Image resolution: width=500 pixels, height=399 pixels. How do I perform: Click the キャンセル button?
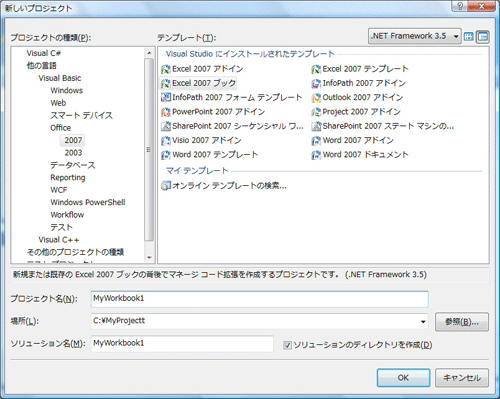(x=462, y=378)
